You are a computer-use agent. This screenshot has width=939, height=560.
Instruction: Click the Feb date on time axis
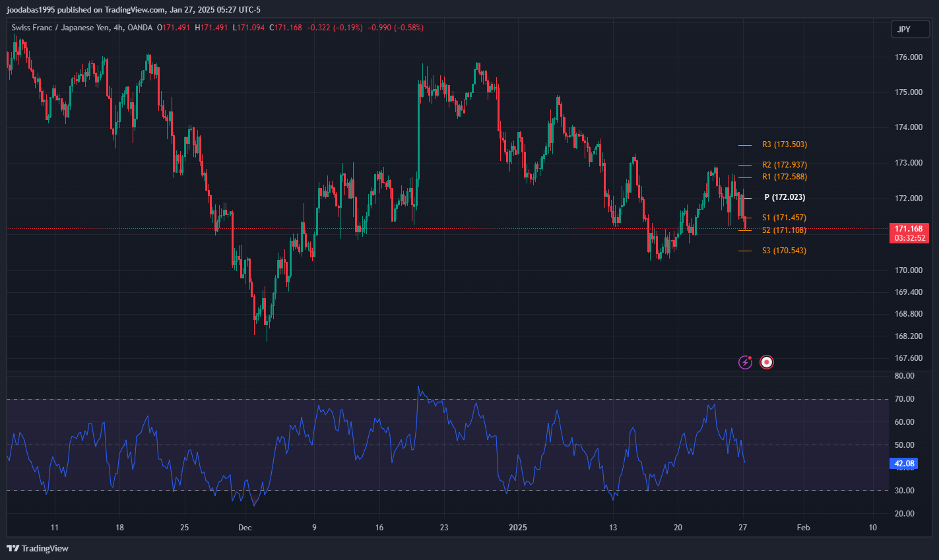[803, 528]
